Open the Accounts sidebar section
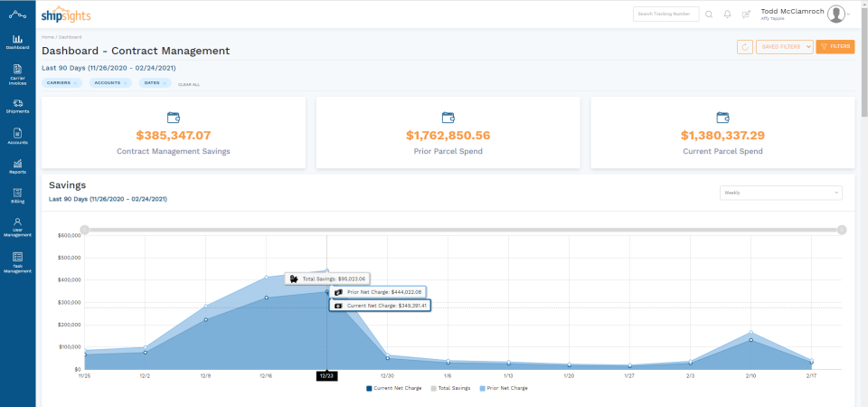This screenshot has height=407, width=868. 18,137
